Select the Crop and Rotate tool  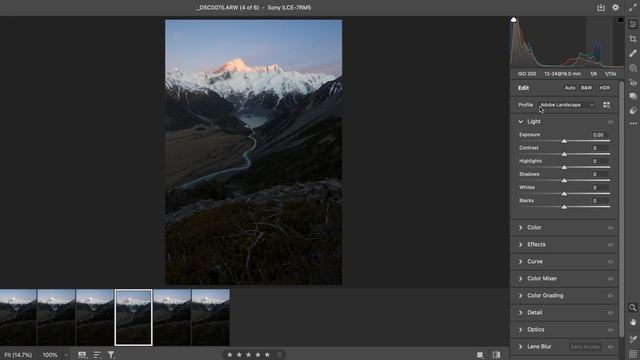click(x=633, y=39)
